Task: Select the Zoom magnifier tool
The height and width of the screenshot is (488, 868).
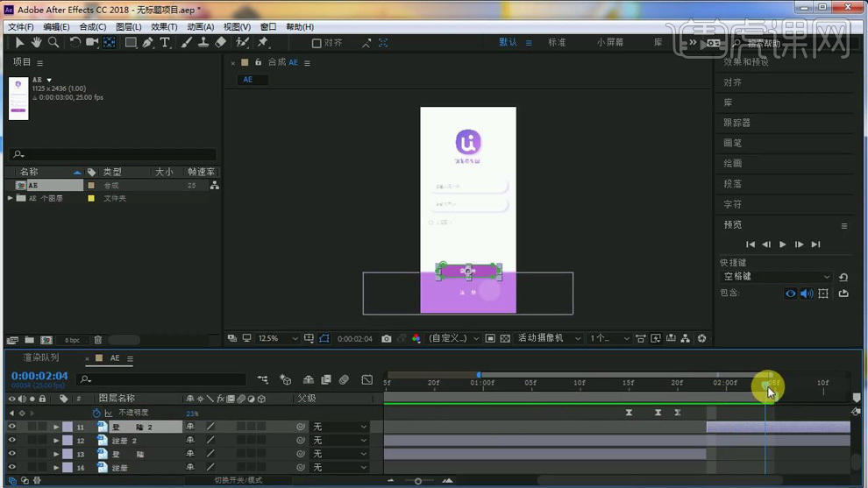Action: click(53, 42)
